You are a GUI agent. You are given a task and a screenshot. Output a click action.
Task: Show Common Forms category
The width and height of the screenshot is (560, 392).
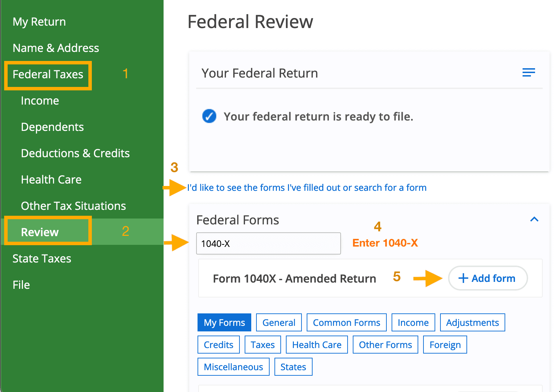click(x=346, y=322)
